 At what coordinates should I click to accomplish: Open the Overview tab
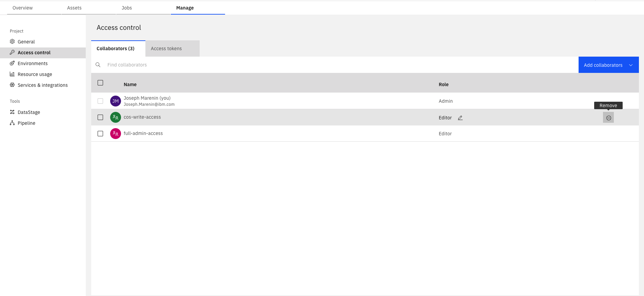point(23,8)
